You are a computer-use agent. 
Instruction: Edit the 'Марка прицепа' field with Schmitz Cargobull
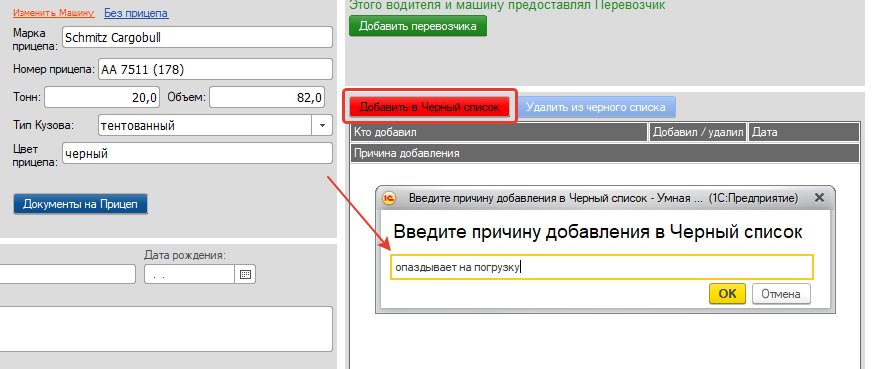[x=197, y=38]
